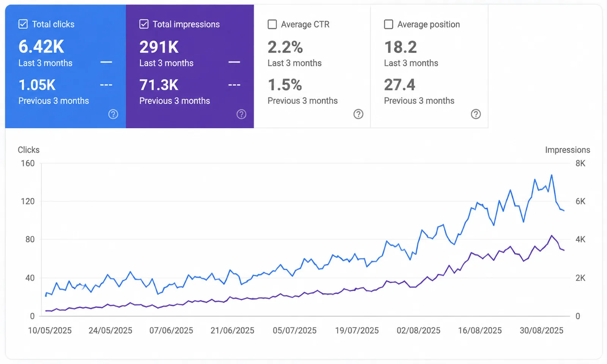
Task: Click dashed line legend in Total clicks card
Action: (106, 85)
